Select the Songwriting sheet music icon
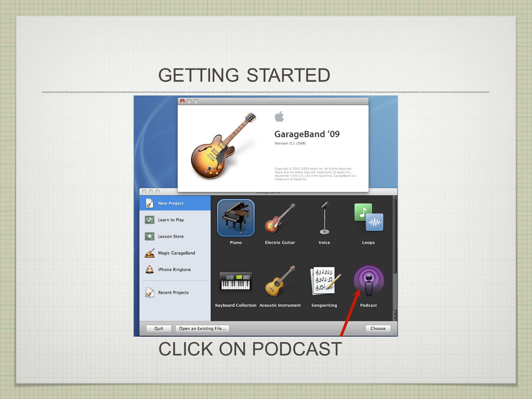The image size is (532, 399). [326, 281]
